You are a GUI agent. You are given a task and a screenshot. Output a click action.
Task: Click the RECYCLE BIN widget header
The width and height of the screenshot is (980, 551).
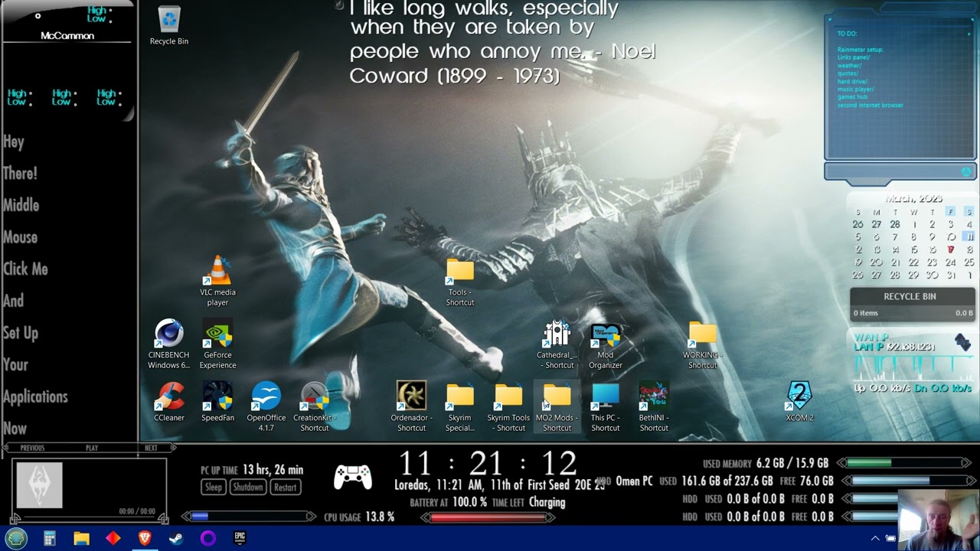[910, 296]
